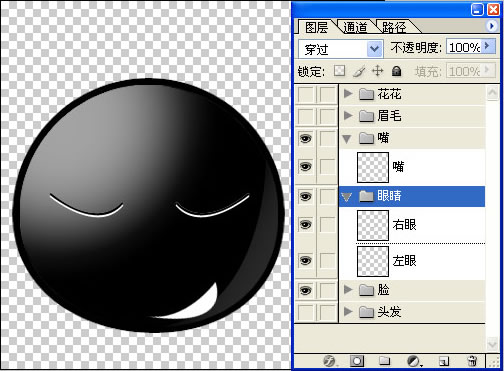Image resolution: width=504 pixels, height=371 pixels.
Task: Click the link box beside 脸 group
Action: 328,290
